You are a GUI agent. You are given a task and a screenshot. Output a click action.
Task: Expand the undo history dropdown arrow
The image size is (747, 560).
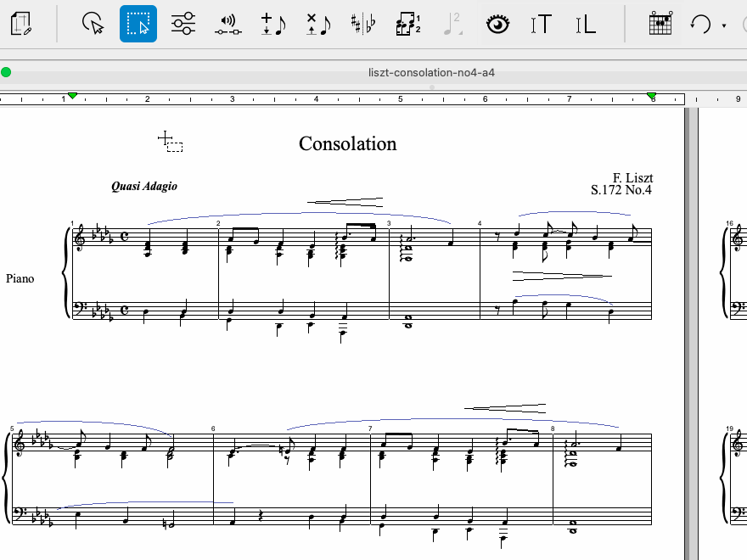click(x=724, y=25)
